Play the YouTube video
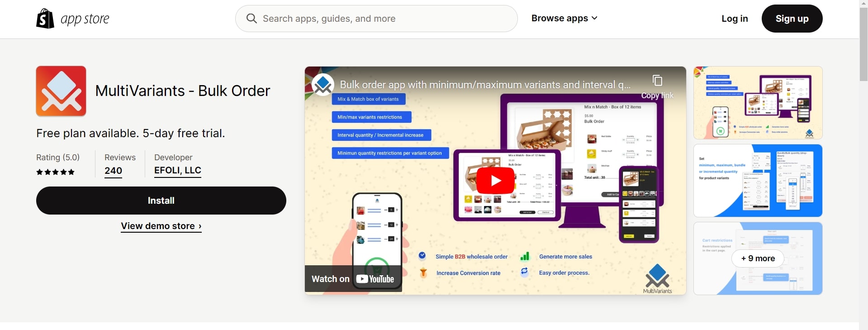 (x=496, y=181)
